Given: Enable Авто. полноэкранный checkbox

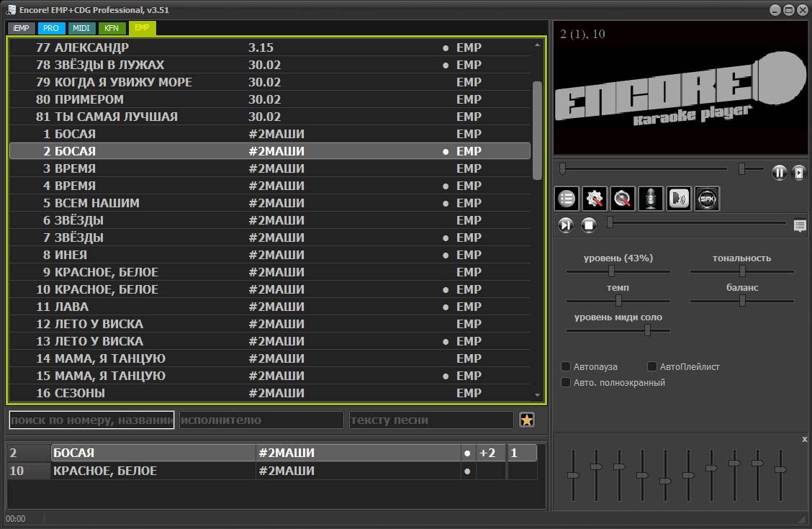Looking at the screenshot, I should coord(566,382).
